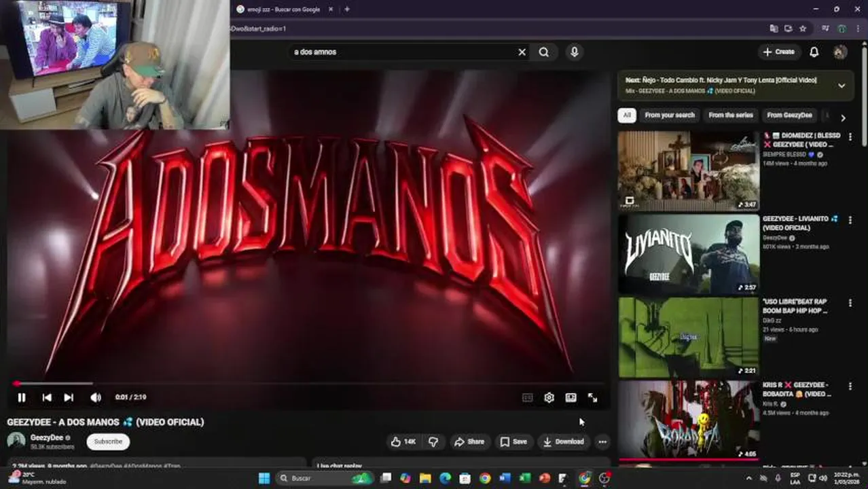Open Excel from the taskbar
Image resolution: width=868 pixels, height=489 pixels.
coord(524,478)
